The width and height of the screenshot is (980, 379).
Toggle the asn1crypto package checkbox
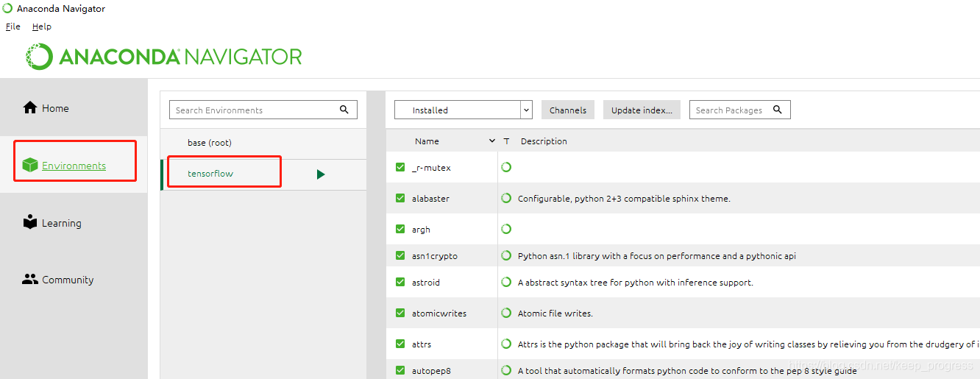click(x=400, y=255)
